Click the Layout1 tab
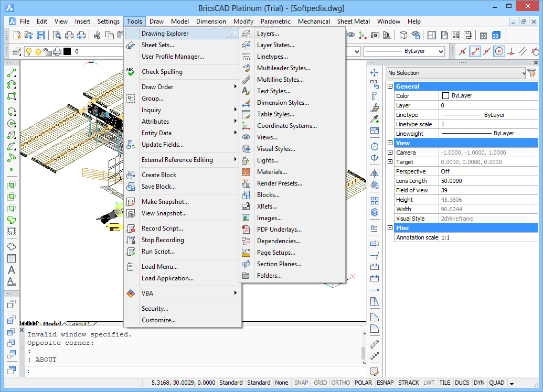543x392 pixels. point(80,324)
